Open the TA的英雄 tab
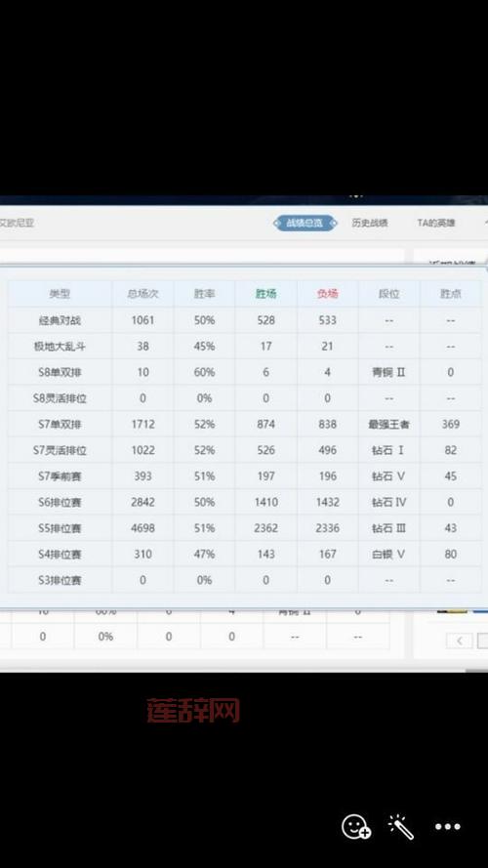 click(436, 223)
